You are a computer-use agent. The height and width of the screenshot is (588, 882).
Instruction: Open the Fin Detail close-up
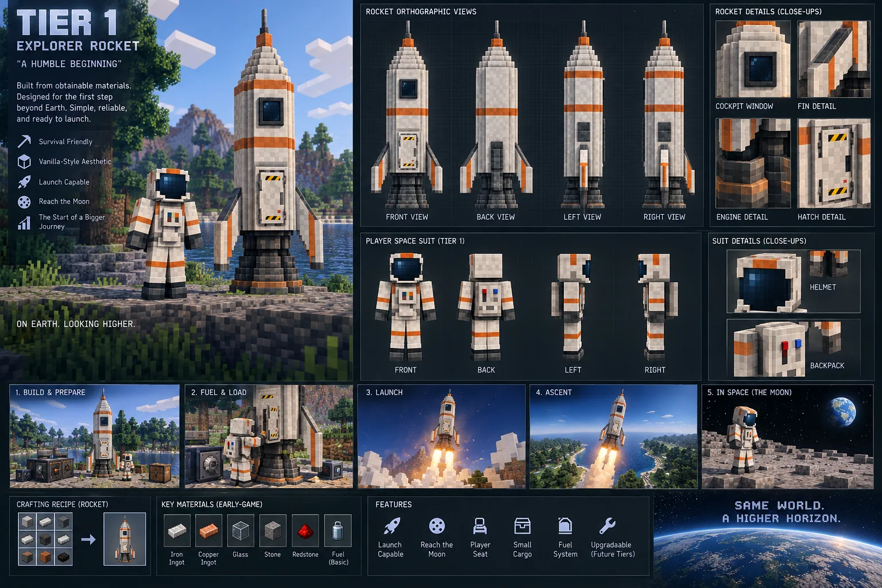(x=834, y=59)
